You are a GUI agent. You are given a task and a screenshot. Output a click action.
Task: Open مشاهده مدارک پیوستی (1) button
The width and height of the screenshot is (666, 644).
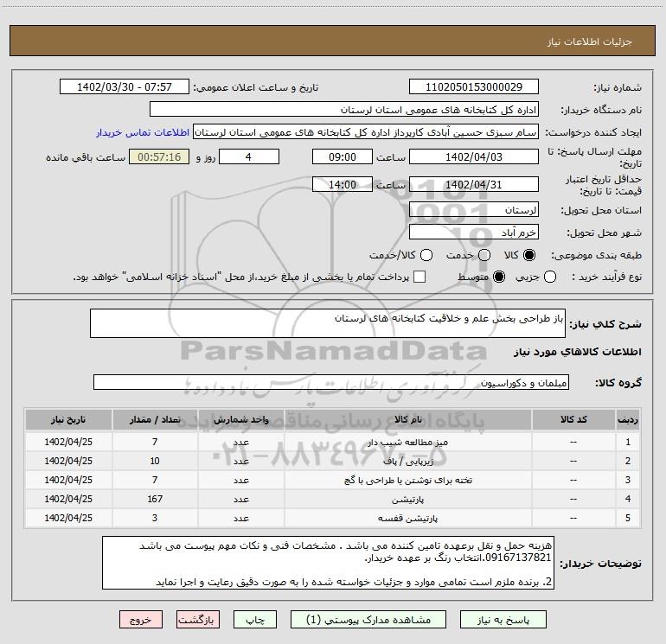[x=368, y=620]
